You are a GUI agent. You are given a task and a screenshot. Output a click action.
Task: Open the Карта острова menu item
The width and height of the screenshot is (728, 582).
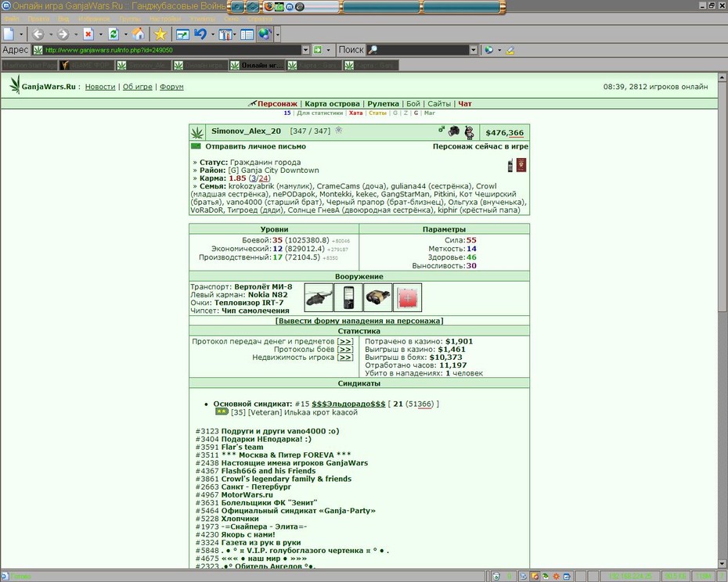pyautogui.click(x=332, y=104)
